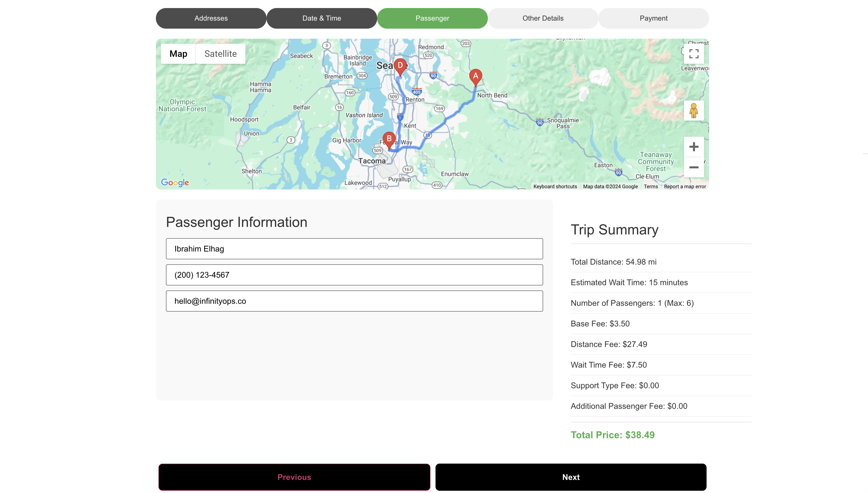
Task: Select Estimated Wait Time: 15 minutes text
Action: point(629,282)
